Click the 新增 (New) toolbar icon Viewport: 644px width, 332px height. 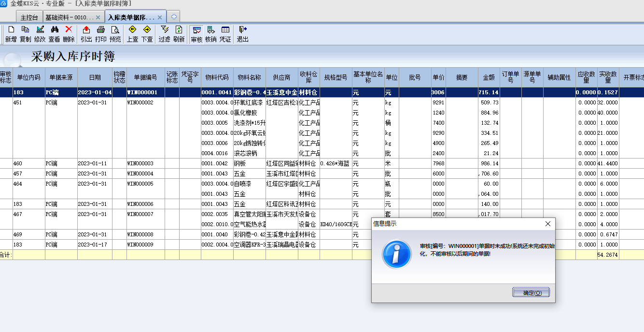tap(11, 34)
